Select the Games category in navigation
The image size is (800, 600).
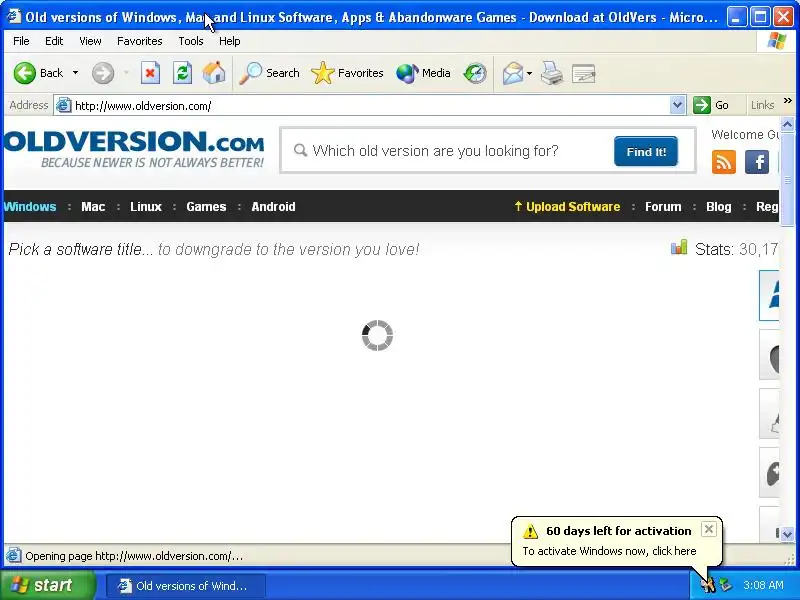click(x=206, y=207)
